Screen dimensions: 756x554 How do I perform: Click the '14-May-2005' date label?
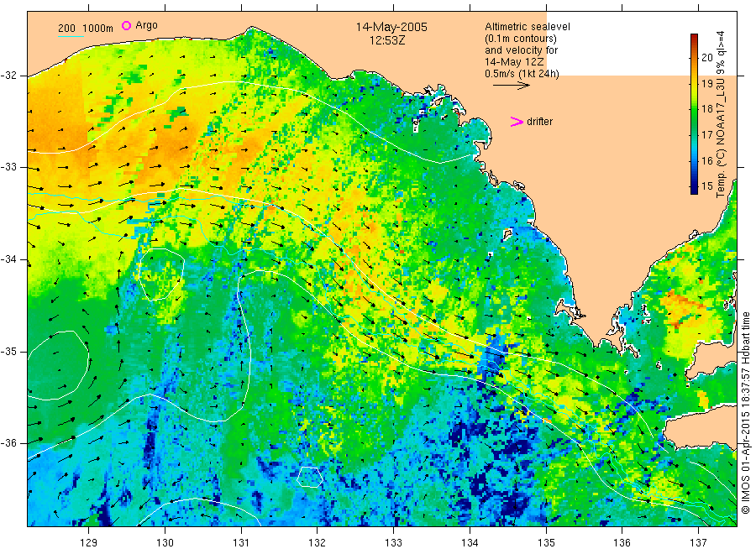(x=391, y=27)
